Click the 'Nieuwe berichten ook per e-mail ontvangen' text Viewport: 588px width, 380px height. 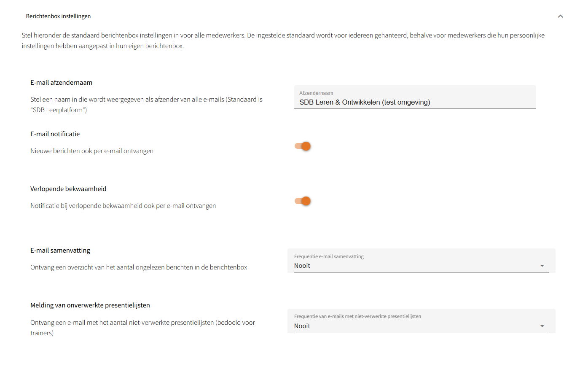pos(92,151)
